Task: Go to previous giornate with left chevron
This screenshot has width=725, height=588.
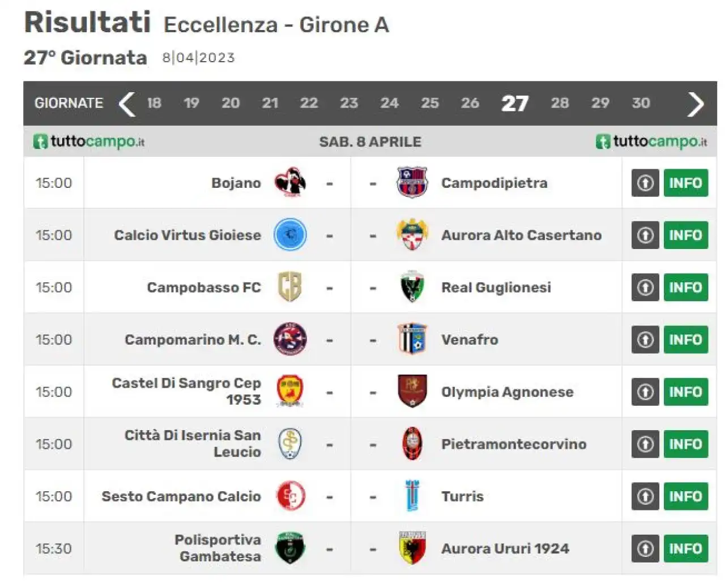Action: tap(127, 104)
